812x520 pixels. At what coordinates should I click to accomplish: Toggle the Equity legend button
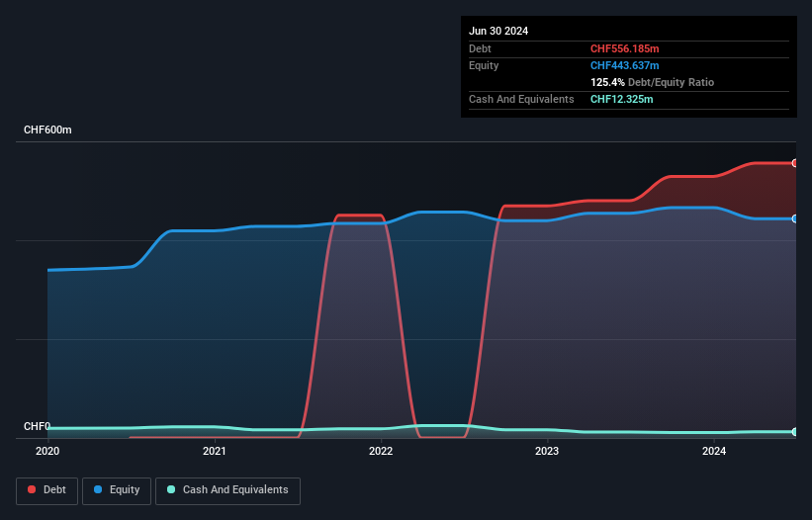pos(117,490)
